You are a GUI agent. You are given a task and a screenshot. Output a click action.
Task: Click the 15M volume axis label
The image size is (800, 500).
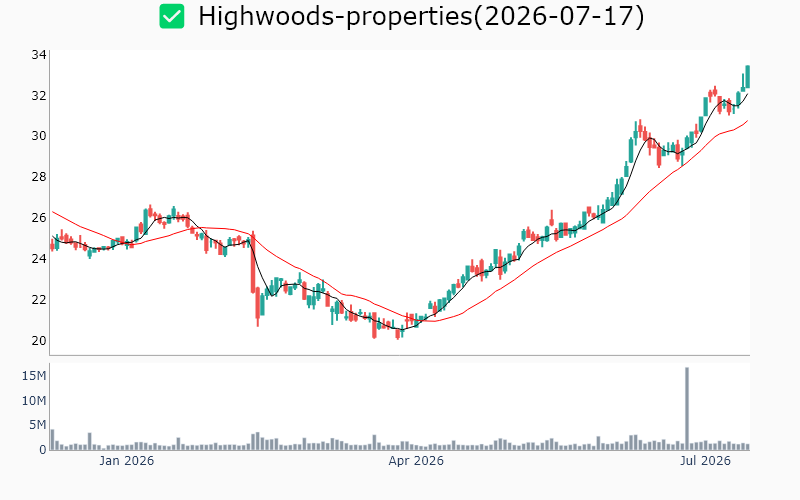[x=34, y=376]
